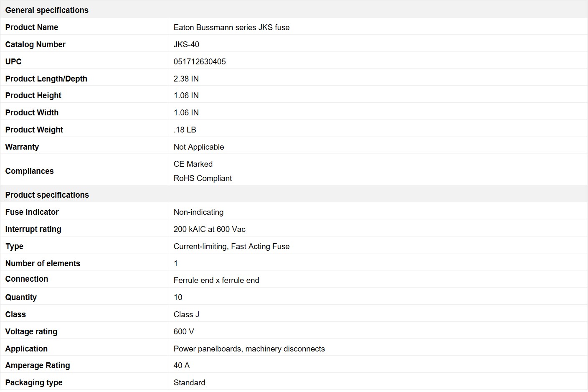Click the General specifications header
This screenshot has width=588, height=392.
click(47, 10)
